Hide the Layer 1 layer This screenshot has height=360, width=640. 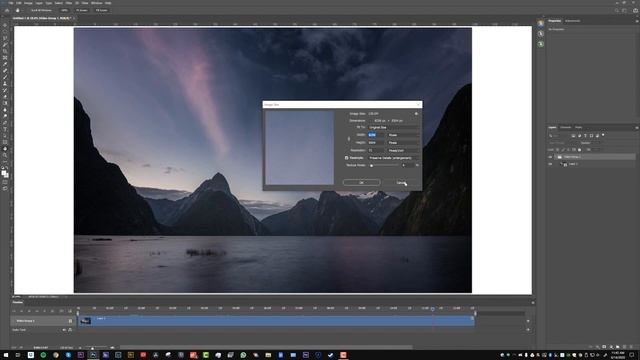(x=550, y=164)
